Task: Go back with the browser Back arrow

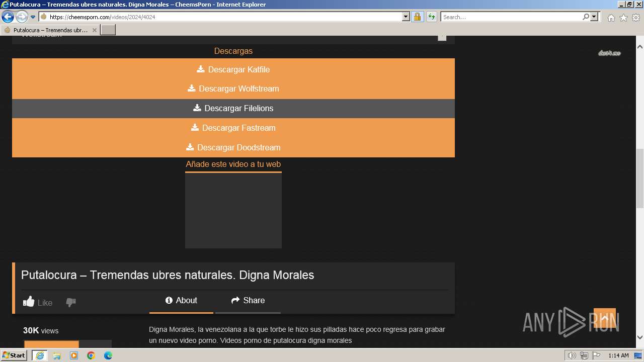Action: [x=8, y=17]
